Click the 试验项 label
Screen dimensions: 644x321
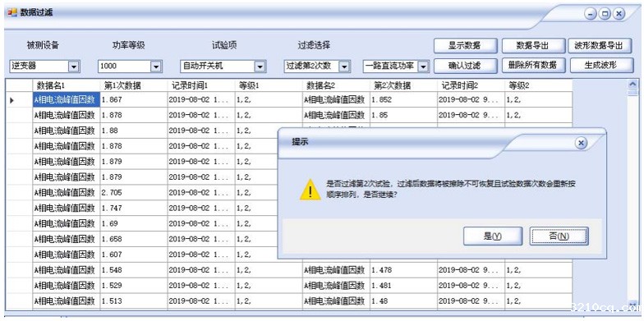tap(224, 46)
